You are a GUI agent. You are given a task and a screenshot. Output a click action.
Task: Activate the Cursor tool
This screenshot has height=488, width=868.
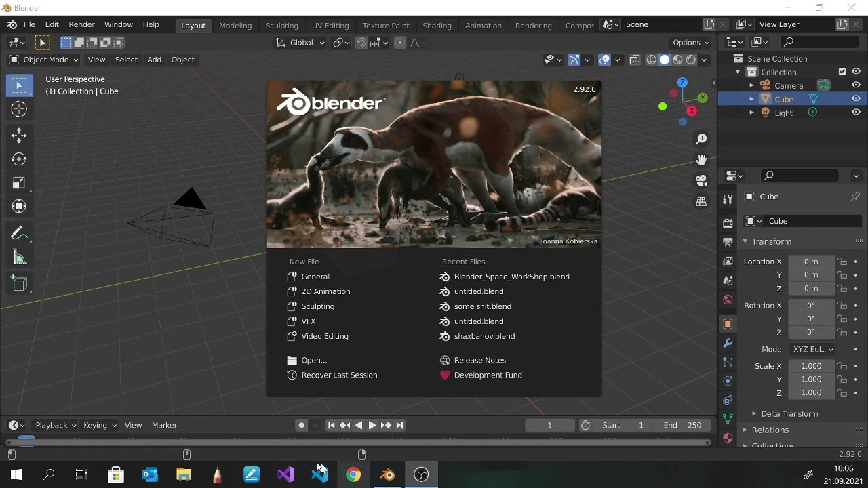click(x=19, y=109)
